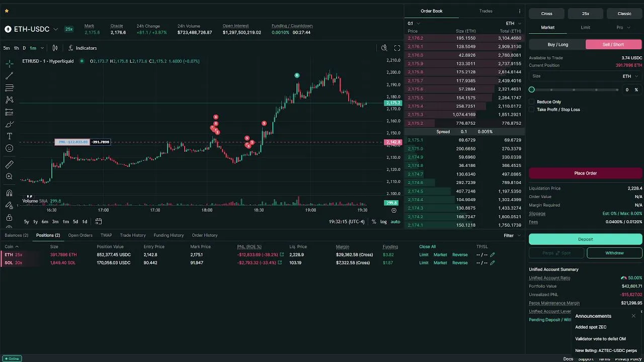Select the brush drawing tool

pyautogui.click(x=9, y=124)
